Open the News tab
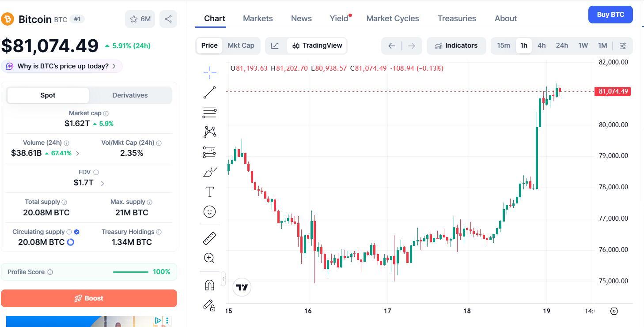 [x=301, y=19]
